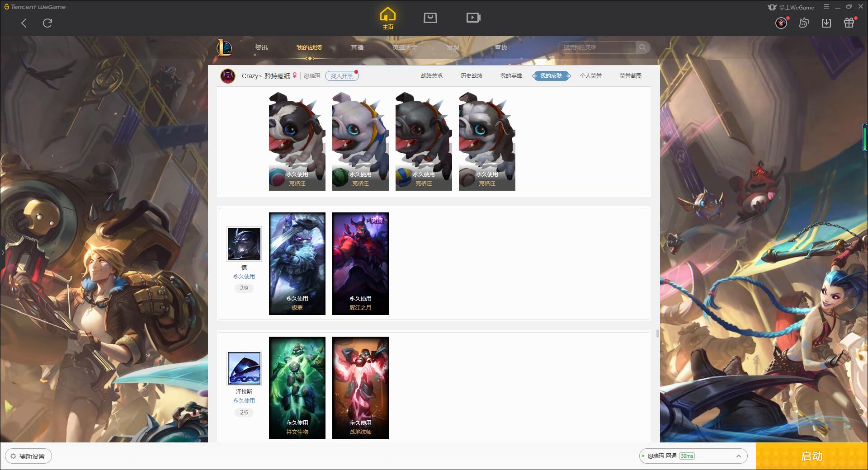Click 永久使用 under the 慎 portrait
Viewport: 868px width, 470px height.
point(244,276)
